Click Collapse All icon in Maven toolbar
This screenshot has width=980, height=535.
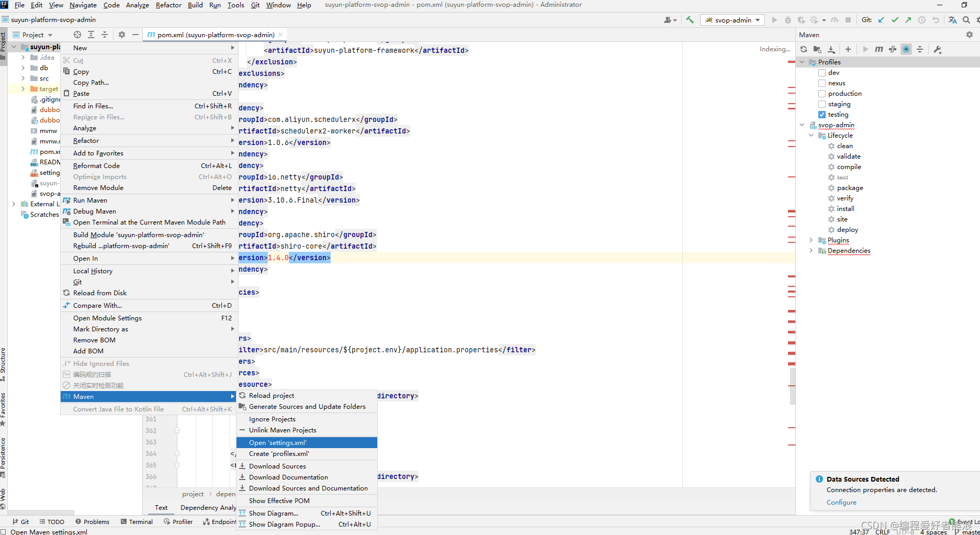point(920,49)
